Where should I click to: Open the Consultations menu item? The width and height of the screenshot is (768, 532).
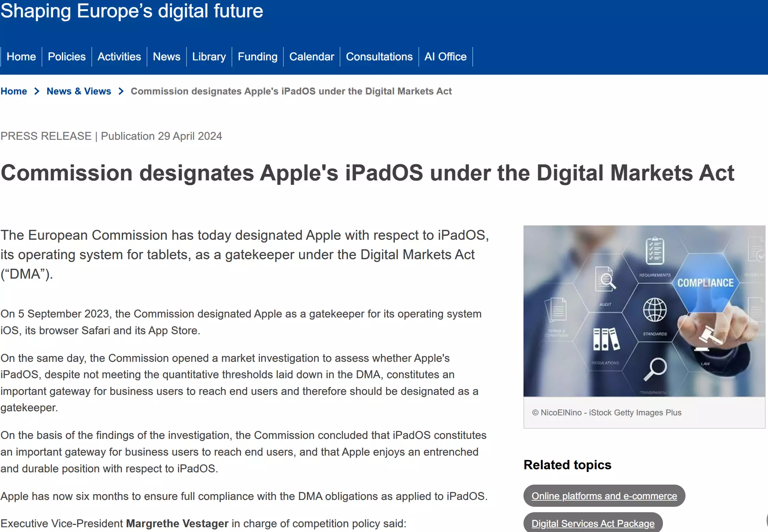(x=379, y=57)
